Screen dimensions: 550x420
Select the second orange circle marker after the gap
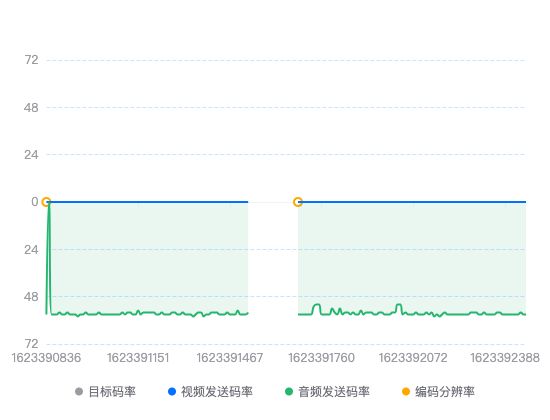(x=298, y=202)
